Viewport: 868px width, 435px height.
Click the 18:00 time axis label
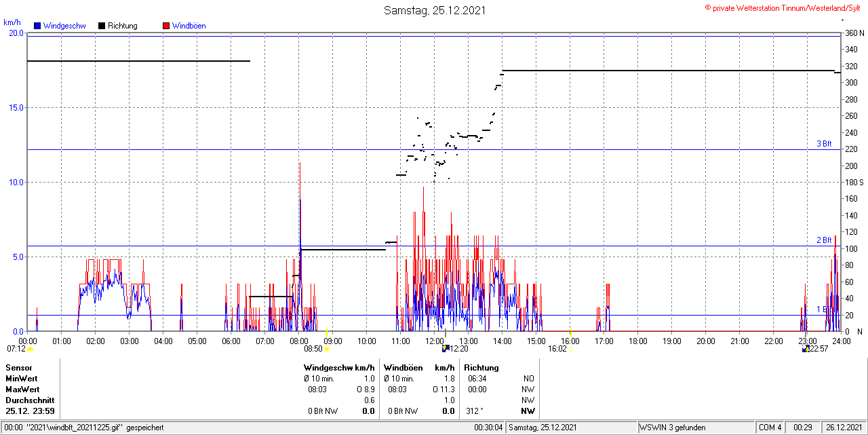[638, 341]
